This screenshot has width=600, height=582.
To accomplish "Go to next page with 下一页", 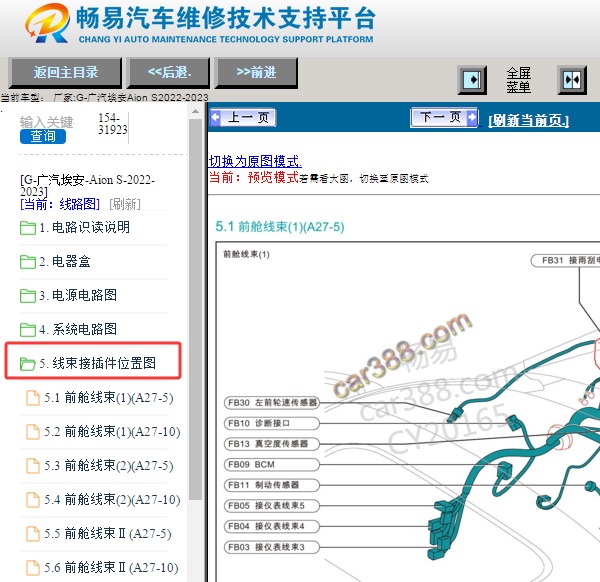I will point(444,117).
